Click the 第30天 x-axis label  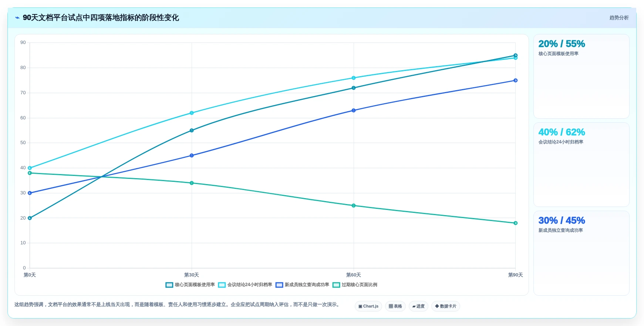click(192, 275)
